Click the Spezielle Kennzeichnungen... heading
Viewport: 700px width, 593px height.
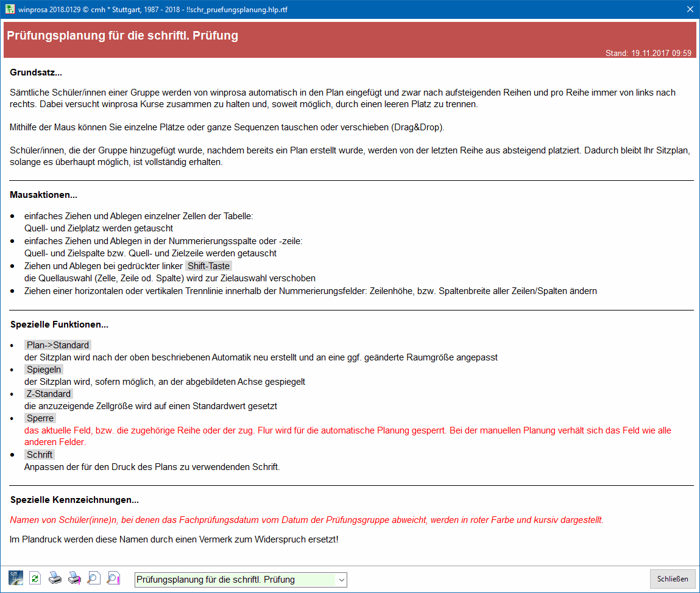pos(74,500)
